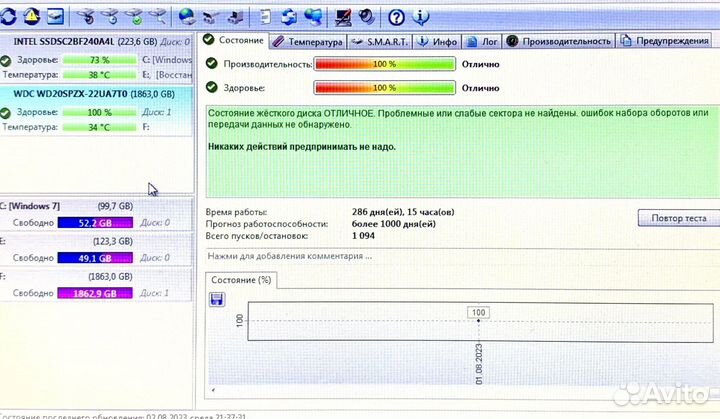Screen dimensions: 720x419
Task: Open the Производительность tab
Action: click(x=558, y=41)
